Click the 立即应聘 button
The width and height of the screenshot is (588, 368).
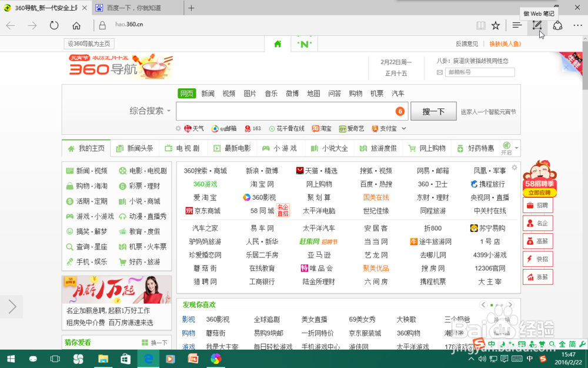coord(539,193)
